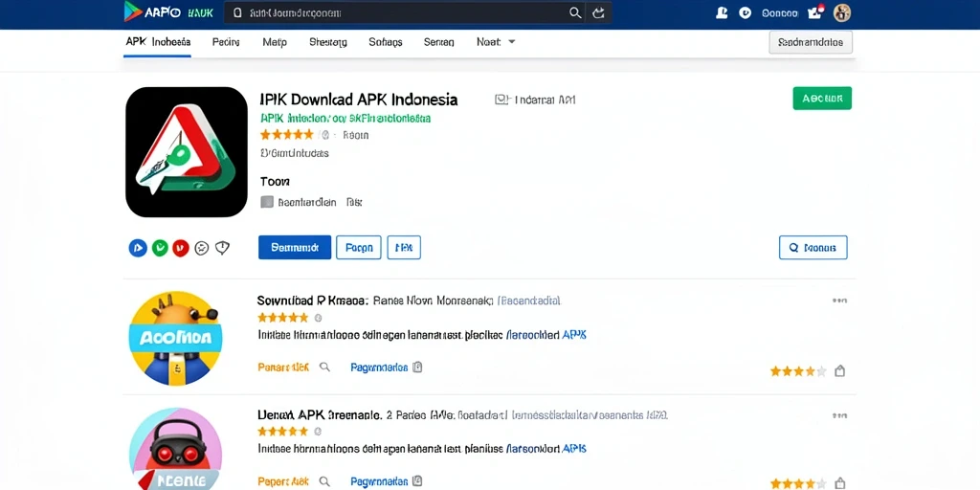Open the Shesteg tab
The image size is (980, 490).
[328, 42]
